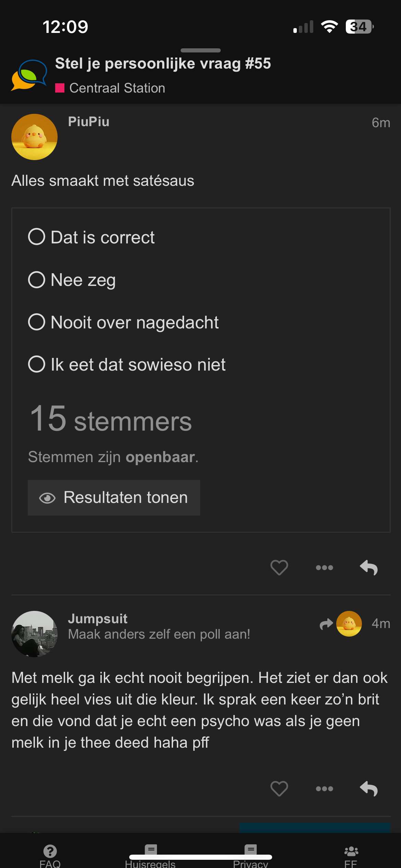401x868 pixels.
Task: Reply to PiuPiu's poll post
Action: point(369,568)
